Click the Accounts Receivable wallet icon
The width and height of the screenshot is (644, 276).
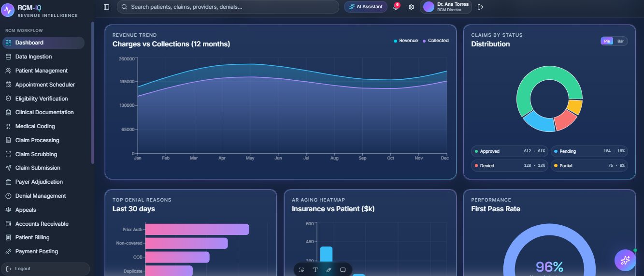click(x=8, y=224)
